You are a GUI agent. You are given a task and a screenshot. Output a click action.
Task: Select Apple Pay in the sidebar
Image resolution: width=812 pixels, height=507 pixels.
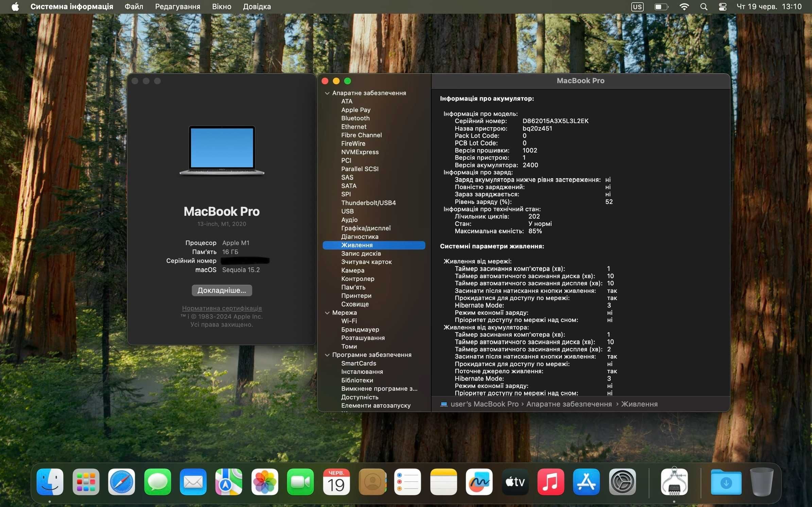[x=356, y=110]
